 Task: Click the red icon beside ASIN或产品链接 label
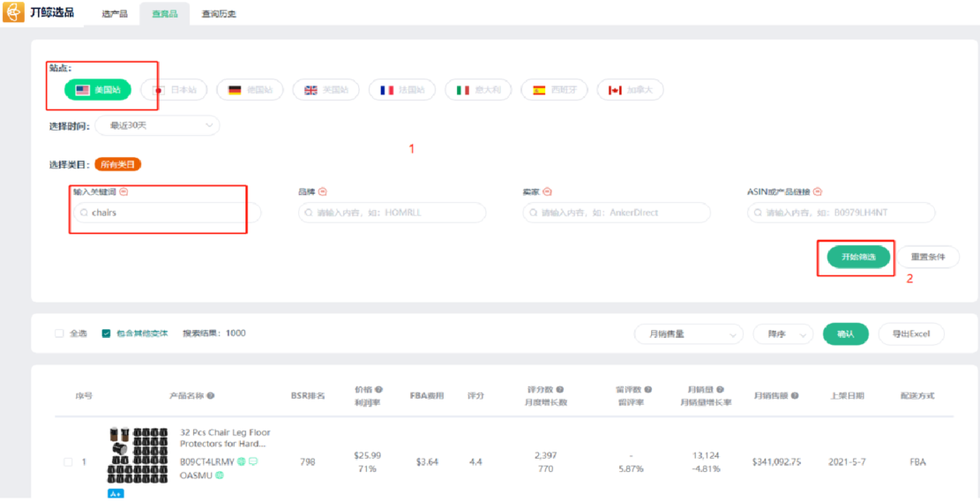[818, 191]
